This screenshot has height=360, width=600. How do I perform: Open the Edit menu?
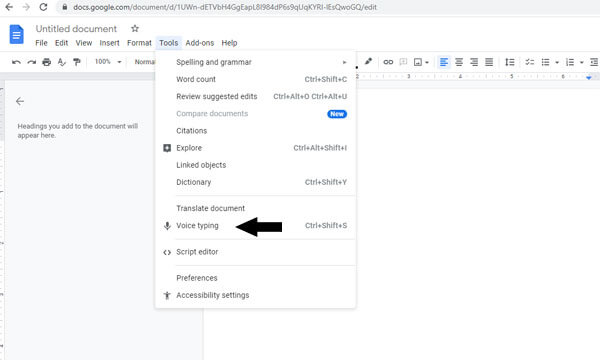tap(61, 43)
